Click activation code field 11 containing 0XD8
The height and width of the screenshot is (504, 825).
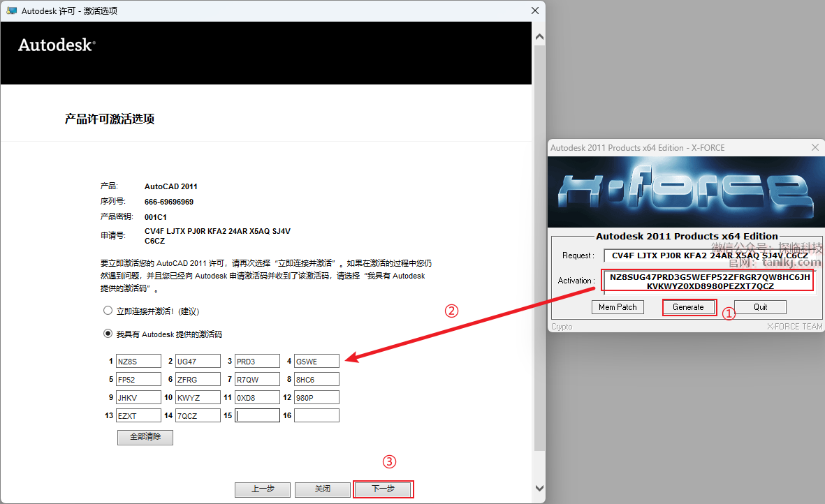tap(257, 397)
